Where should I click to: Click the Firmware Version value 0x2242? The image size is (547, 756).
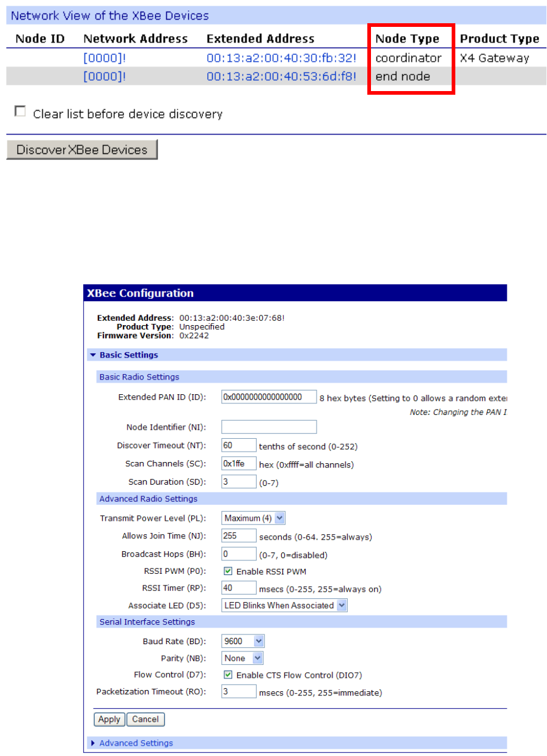[x=194, y=336]
